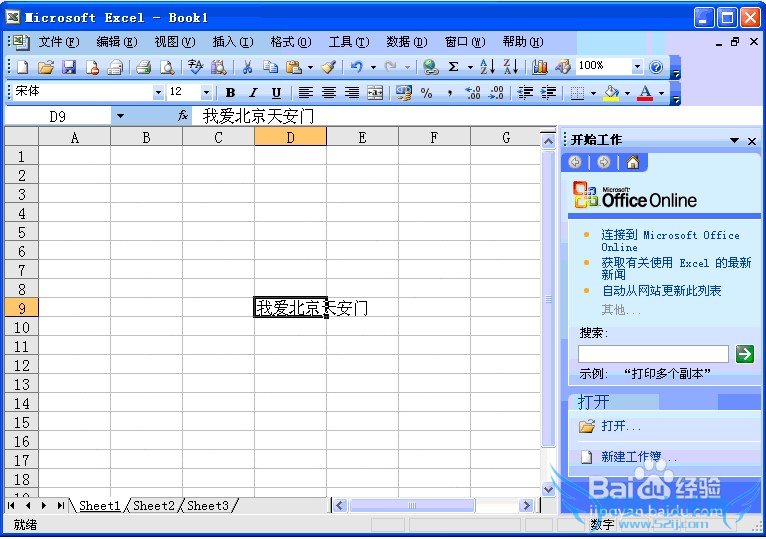Viewport: 766px width, 539px height.
Task: Open the 格式 menu
Action: tap(291, 42)
